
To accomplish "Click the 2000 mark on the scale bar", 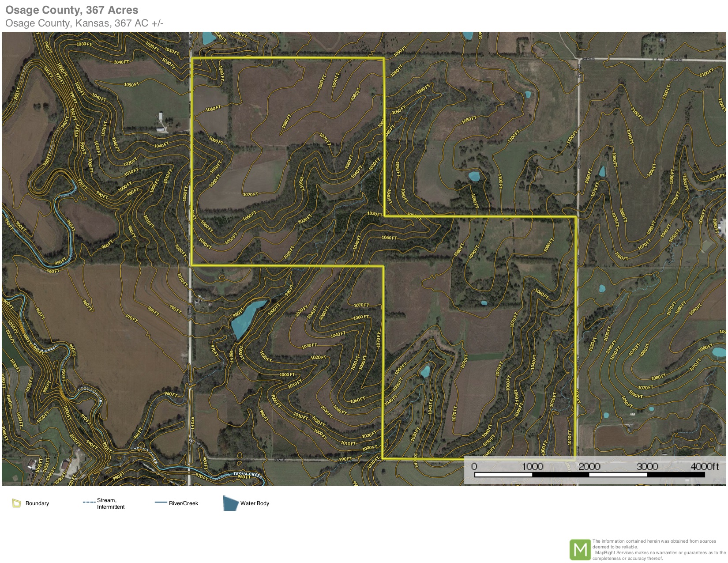I will click(x=589, y=466).
